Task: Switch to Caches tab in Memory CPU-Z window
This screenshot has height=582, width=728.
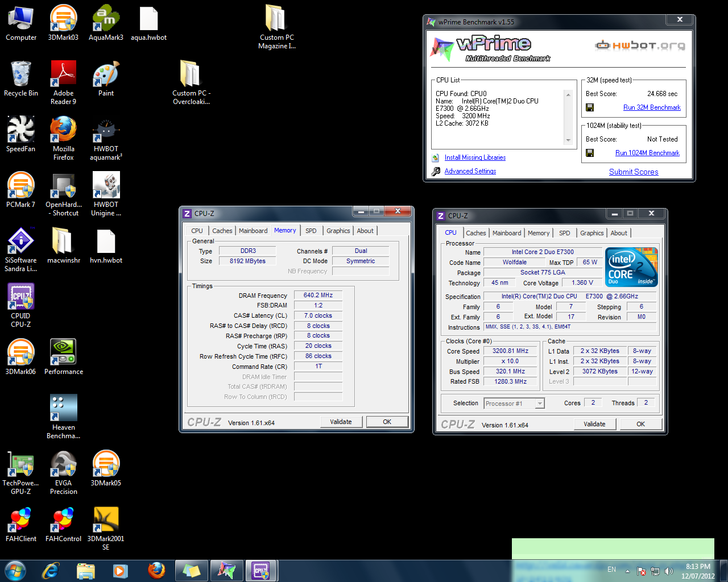Action: click(222, 231)
